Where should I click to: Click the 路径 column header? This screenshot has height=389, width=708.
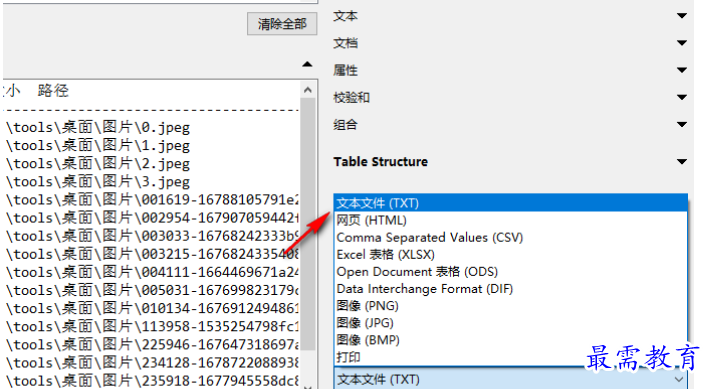[x=53, y=91]
